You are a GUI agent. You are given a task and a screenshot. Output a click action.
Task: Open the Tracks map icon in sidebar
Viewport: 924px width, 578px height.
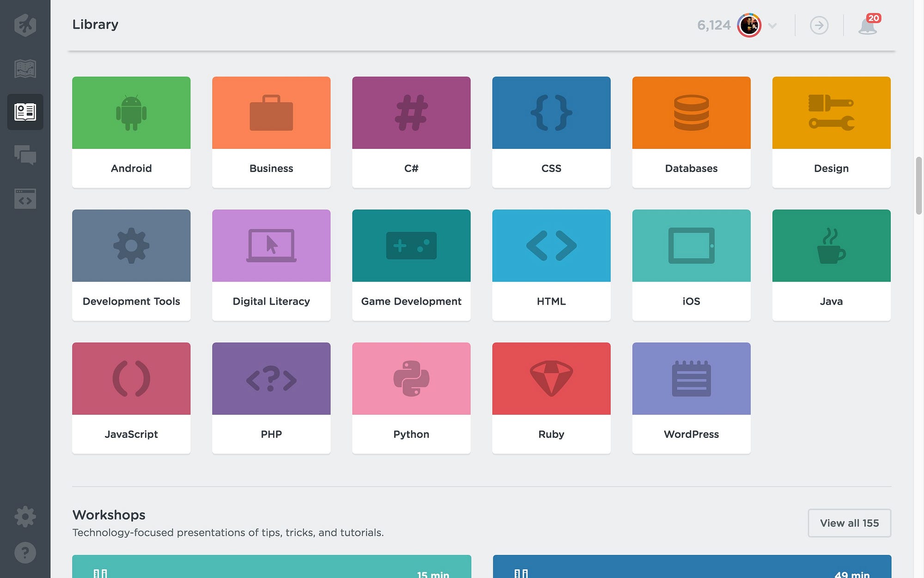point(25,68)
